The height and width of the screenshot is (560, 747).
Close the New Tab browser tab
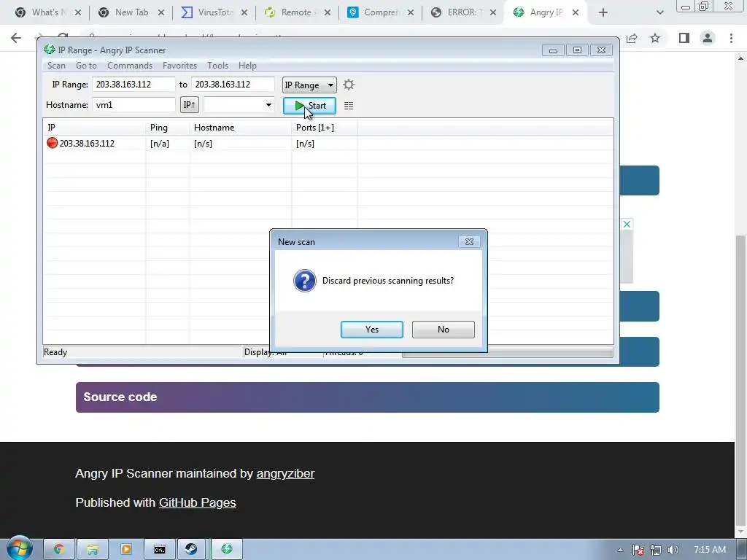coord(161,12)
